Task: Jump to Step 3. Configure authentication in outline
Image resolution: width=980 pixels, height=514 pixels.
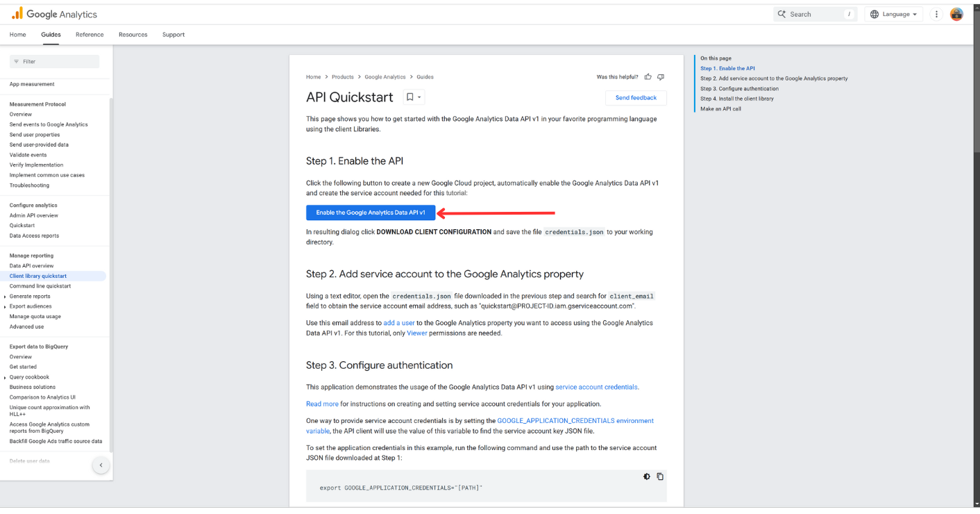Action: [x=739, y=89]
